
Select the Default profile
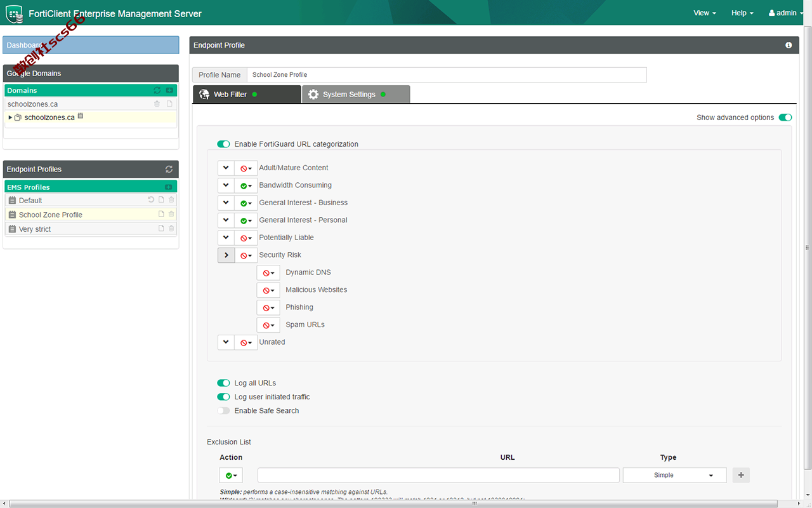[91, 200]
